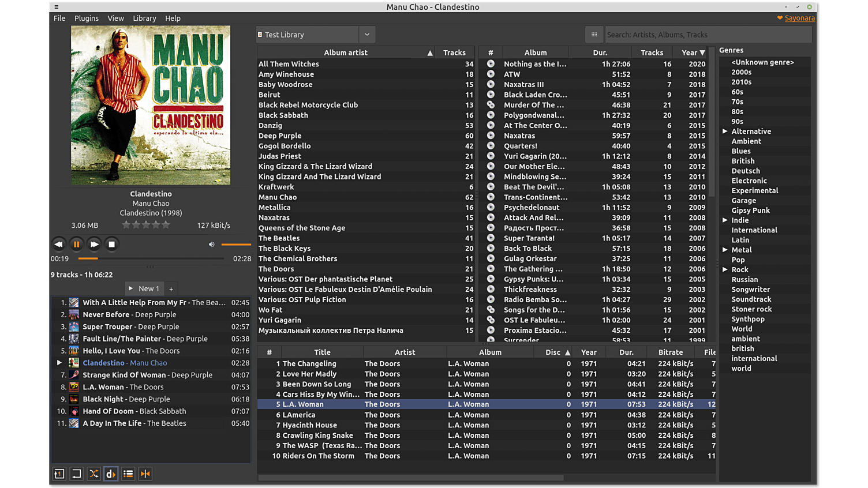
Task: Skip to the next track
Action: point(94,244)
